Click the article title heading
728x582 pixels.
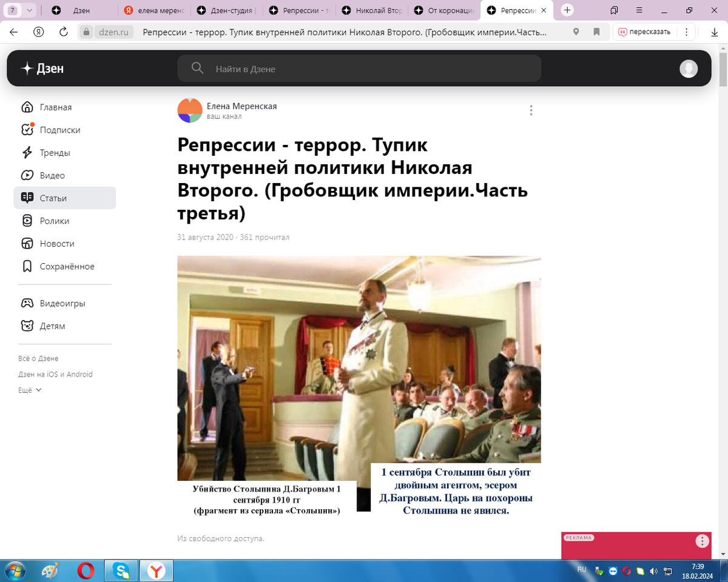352,180
